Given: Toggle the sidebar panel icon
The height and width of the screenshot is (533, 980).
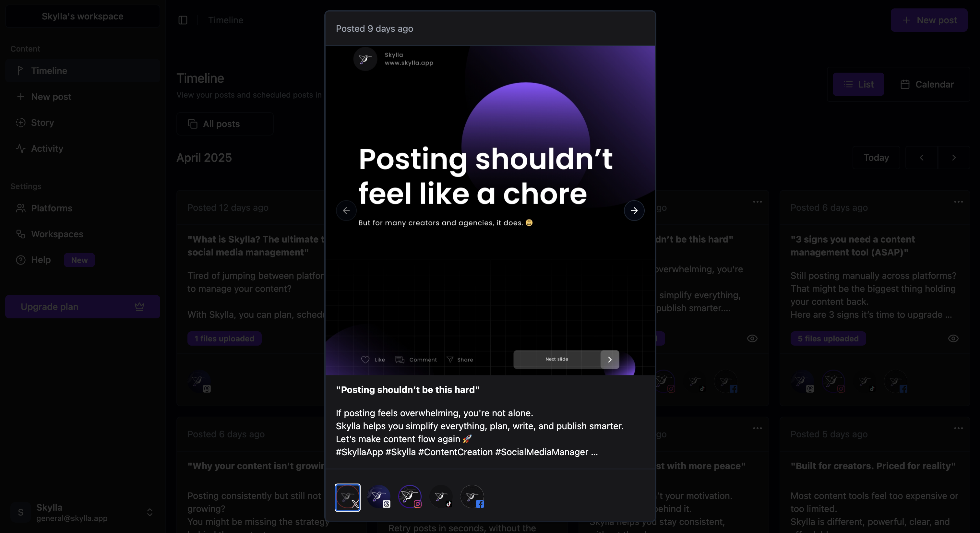Looking at the screenshot, I should pos(183,20).
